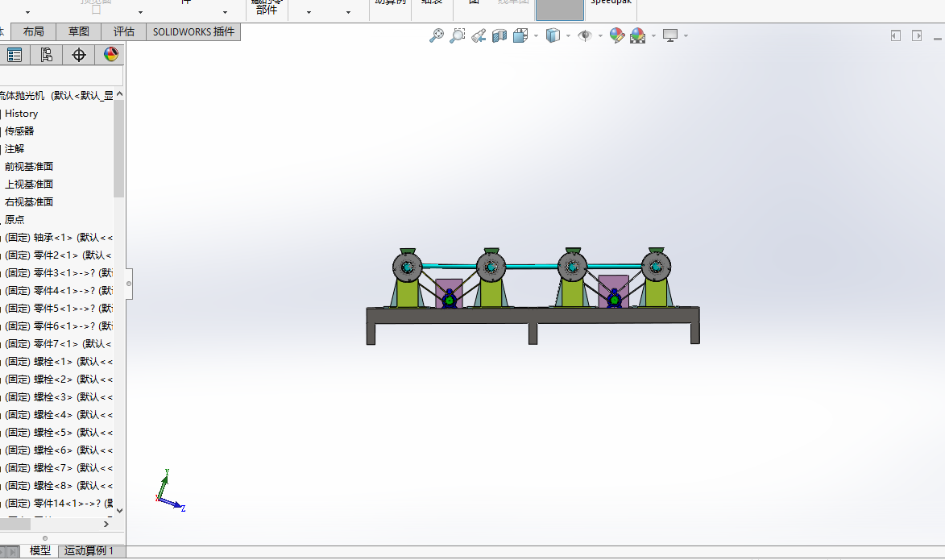Click the Previous View icon
Screen dimensions: 945x560
coord(479,35)
